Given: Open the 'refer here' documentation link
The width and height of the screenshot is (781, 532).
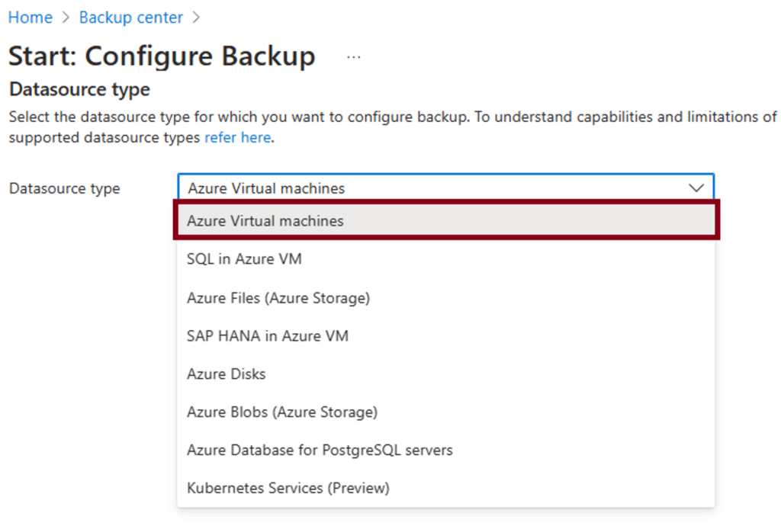Looking at the screenshot, I should point(238,137).
